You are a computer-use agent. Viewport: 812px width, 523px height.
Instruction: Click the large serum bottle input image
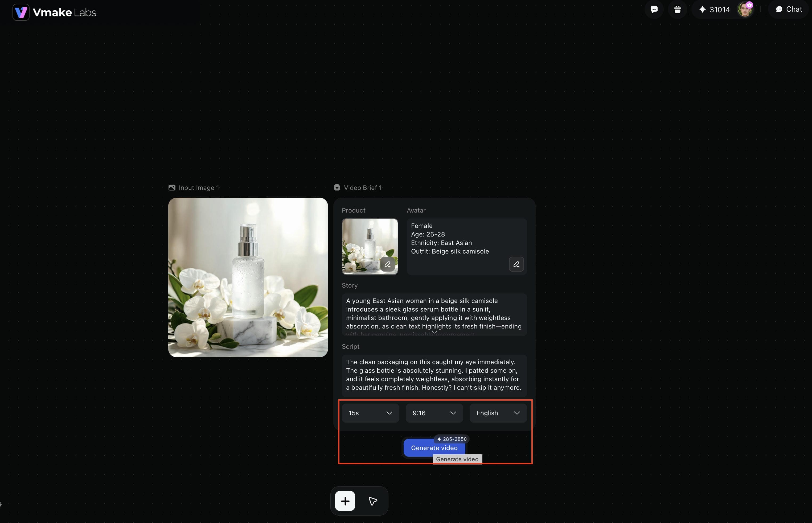click(248, 277)
